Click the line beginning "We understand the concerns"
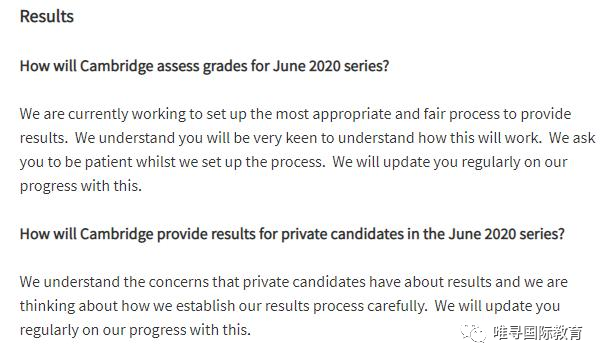This screenshot has width=602, height=360. [294, 282]
